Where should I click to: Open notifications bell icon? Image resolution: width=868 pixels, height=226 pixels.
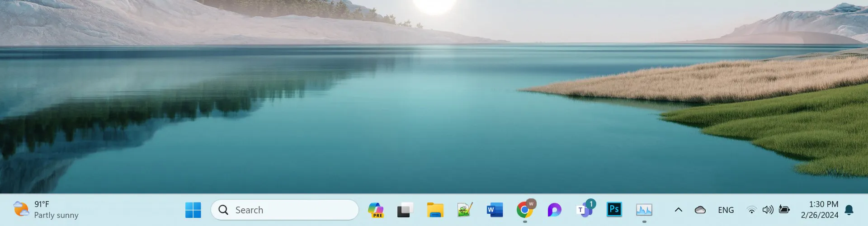point(849,210)
